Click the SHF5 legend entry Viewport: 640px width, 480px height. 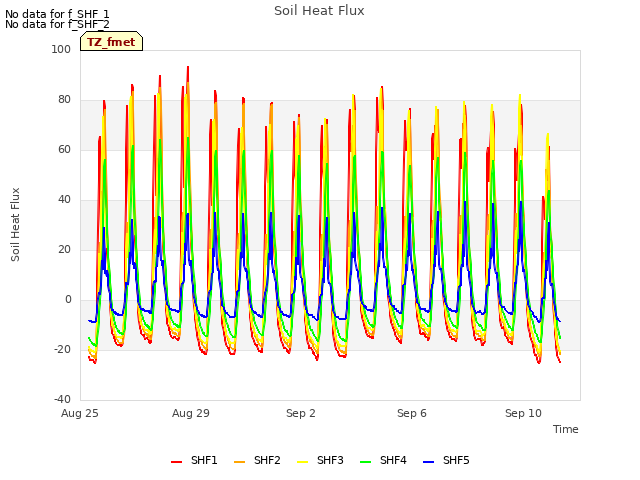click(446, 460)
